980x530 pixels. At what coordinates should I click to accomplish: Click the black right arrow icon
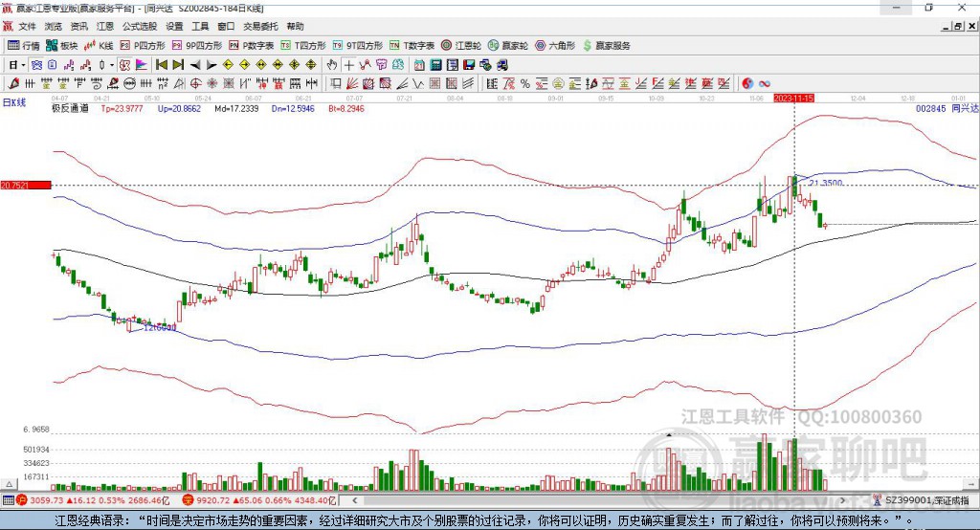click(212, 65)
